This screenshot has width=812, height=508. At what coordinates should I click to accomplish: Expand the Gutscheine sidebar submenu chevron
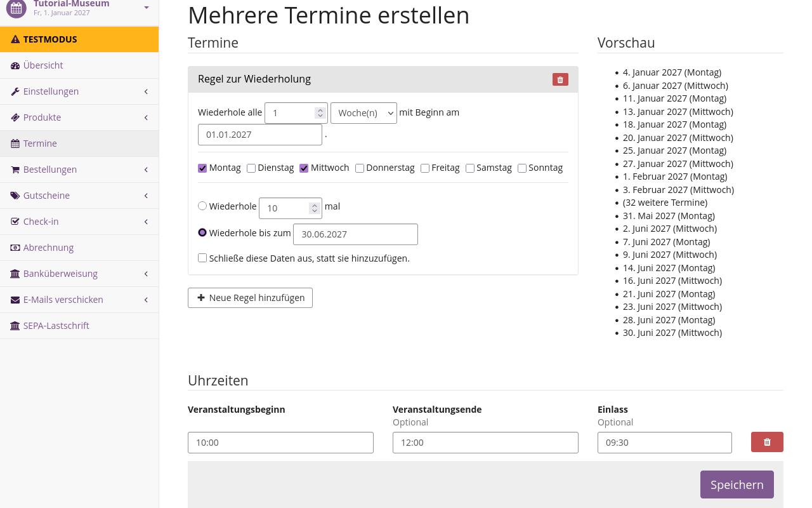(146, 196)
